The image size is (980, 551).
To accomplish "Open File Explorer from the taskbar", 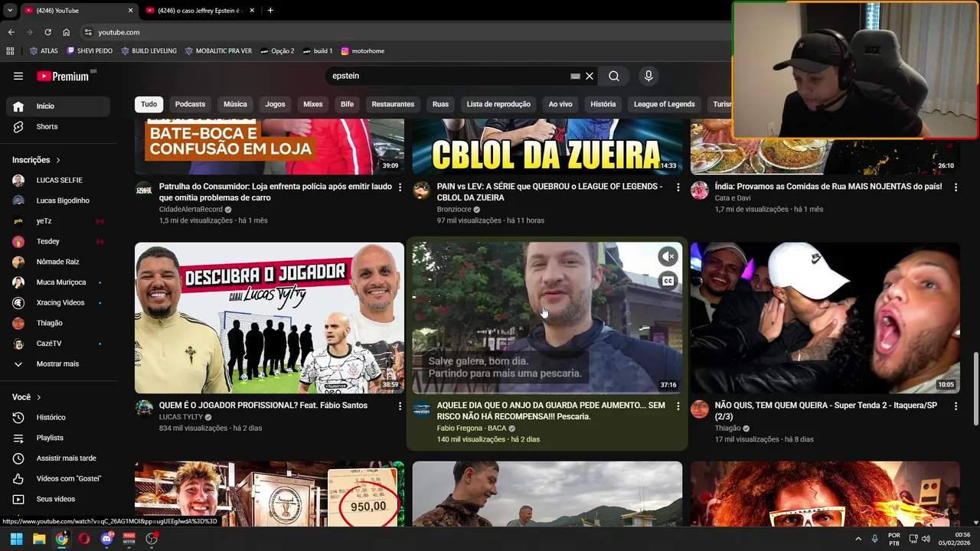I will [39, 539].
